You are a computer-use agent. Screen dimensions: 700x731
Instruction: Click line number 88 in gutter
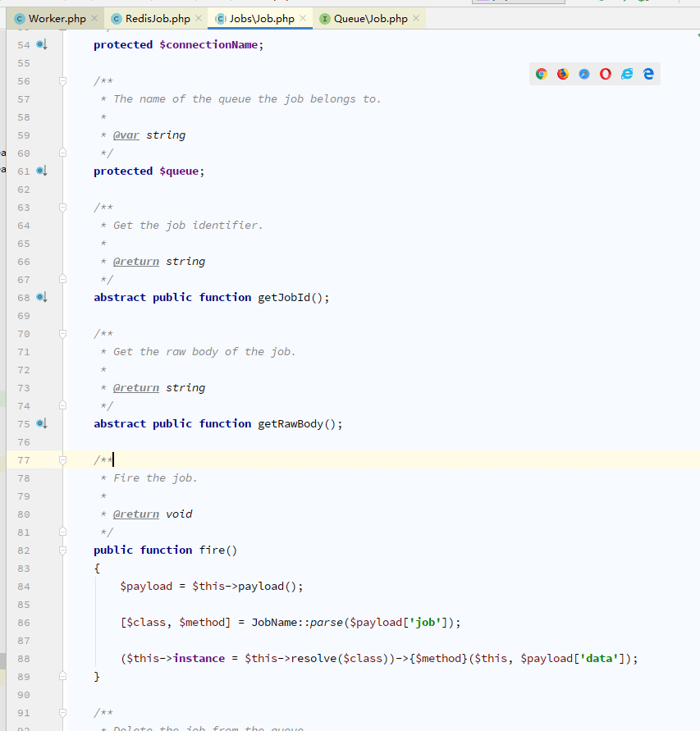24,659
